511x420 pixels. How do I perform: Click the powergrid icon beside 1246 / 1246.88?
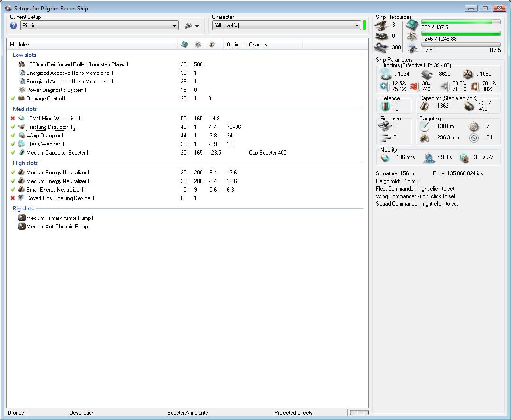coord(412,37)
